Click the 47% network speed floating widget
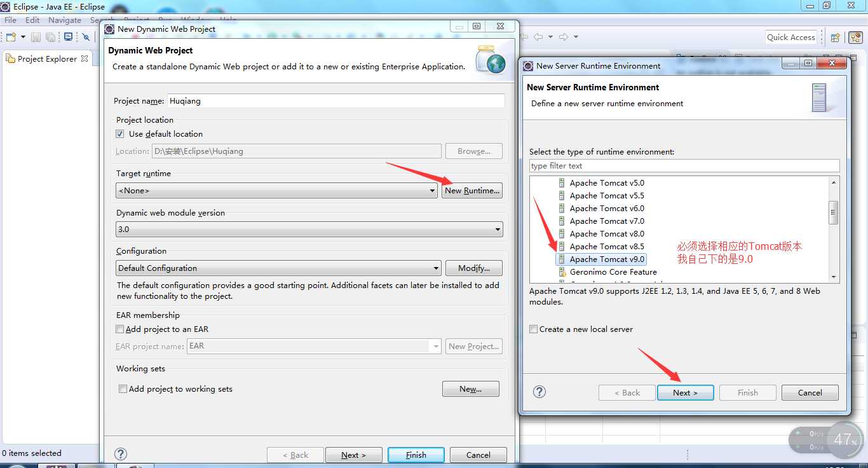This screenshot has height=468, width=868. click(846, 440)
